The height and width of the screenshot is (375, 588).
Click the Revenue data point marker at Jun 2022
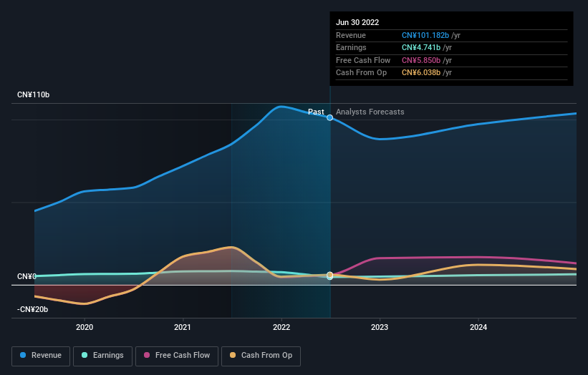[329, 117]
